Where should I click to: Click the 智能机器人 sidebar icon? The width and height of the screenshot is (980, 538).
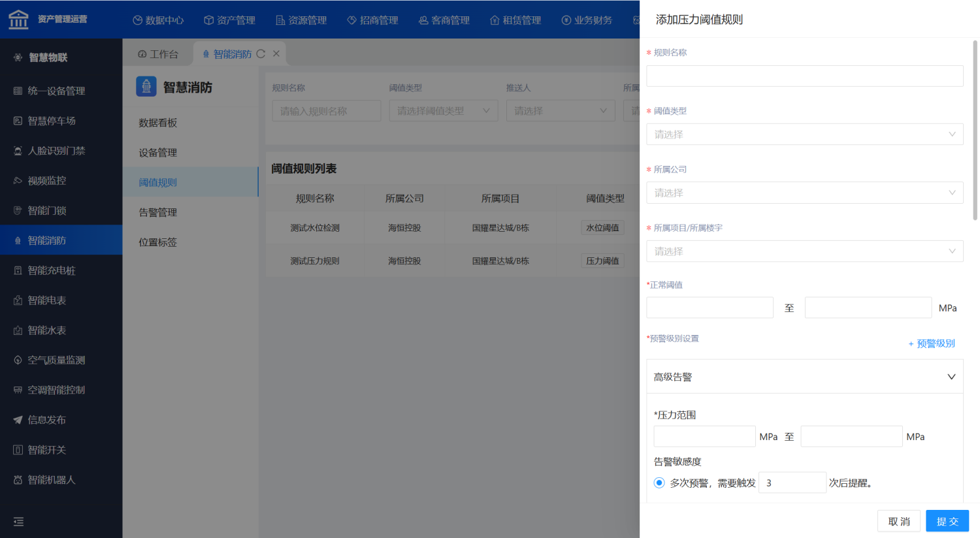tap(18, 480)
